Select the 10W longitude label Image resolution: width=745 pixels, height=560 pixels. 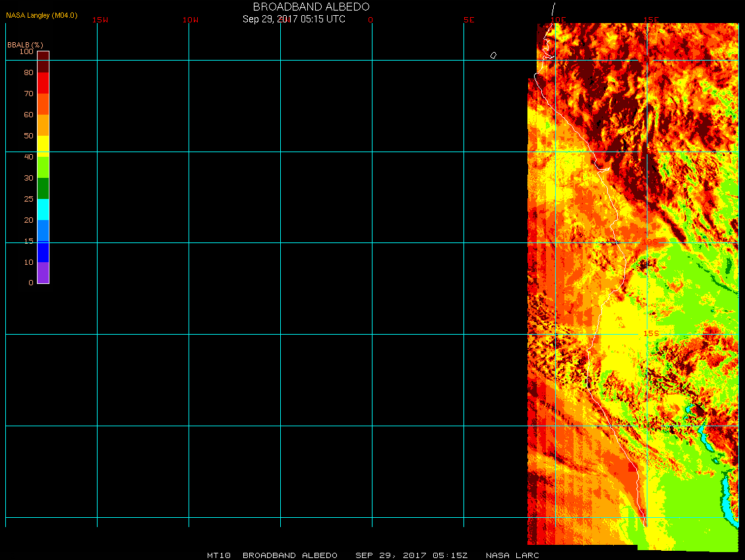[191, 20]
